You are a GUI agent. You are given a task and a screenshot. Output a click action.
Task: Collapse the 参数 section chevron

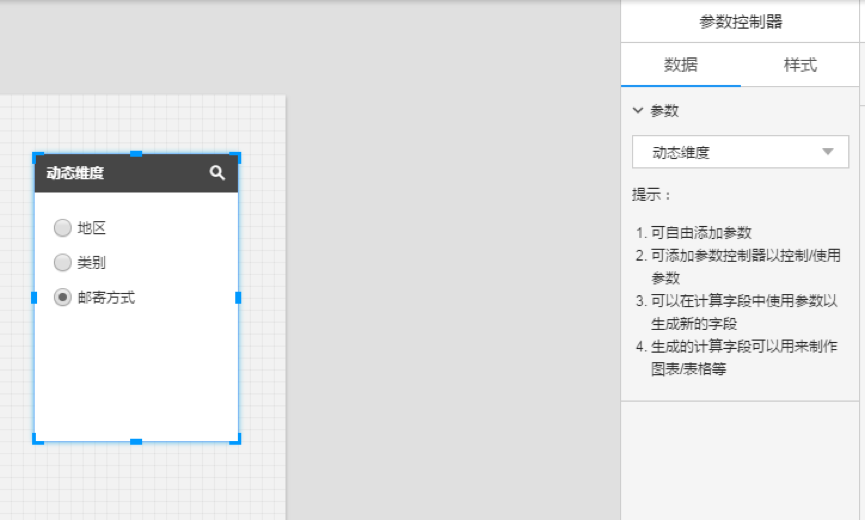[x=638, y=111]
